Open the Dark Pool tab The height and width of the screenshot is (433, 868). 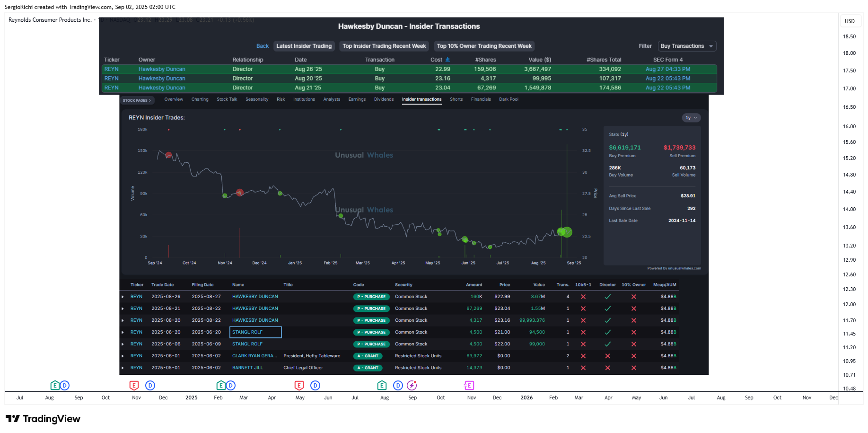[509, 99]
